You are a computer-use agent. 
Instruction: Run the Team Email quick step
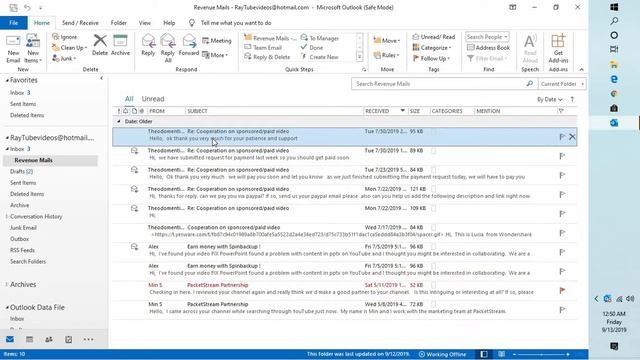[x=263, y=48]
